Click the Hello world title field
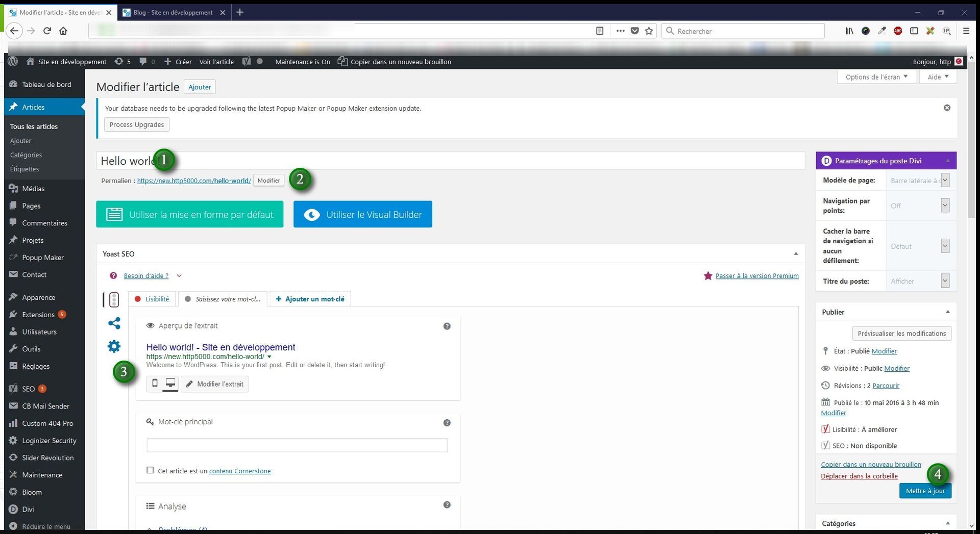Image resolution: width=980 pixels, height=534 pixels. 451,161
